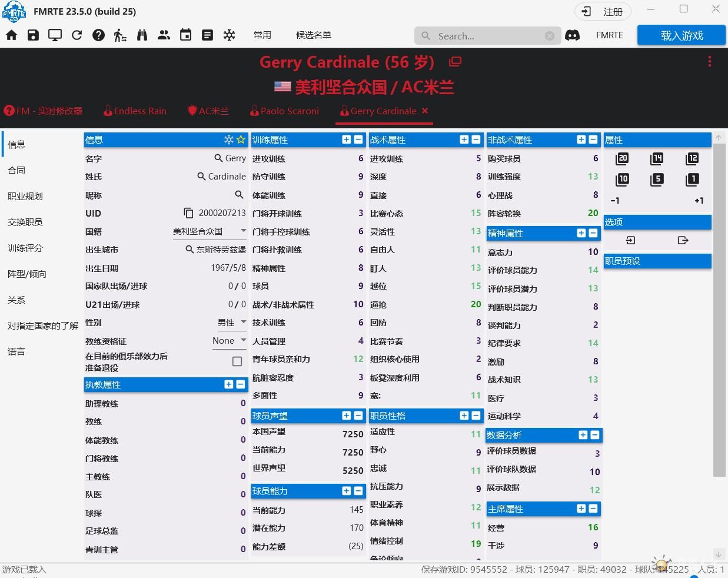Click the search icon in 昵称 row

click(x=239, y=194)
